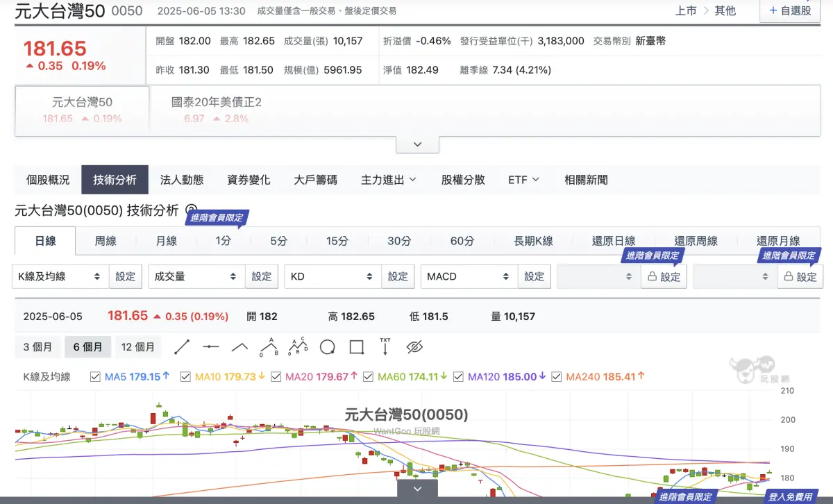Click the help icon beside 技術分析 heading

tap(192, 211)
